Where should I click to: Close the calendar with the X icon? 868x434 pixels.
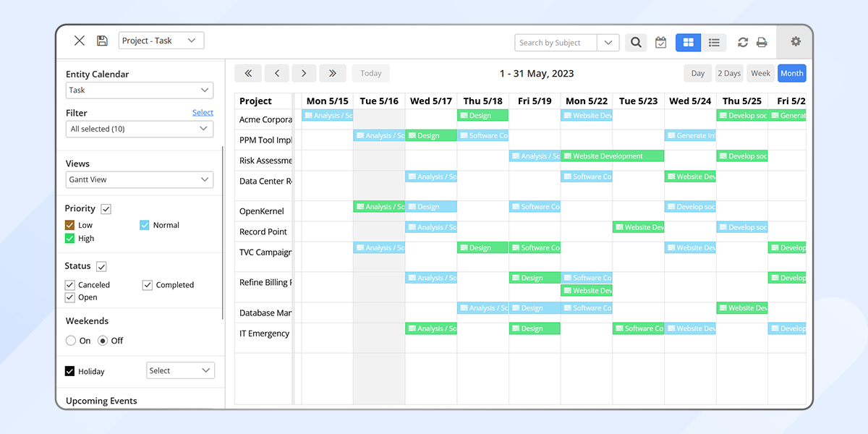80,41
